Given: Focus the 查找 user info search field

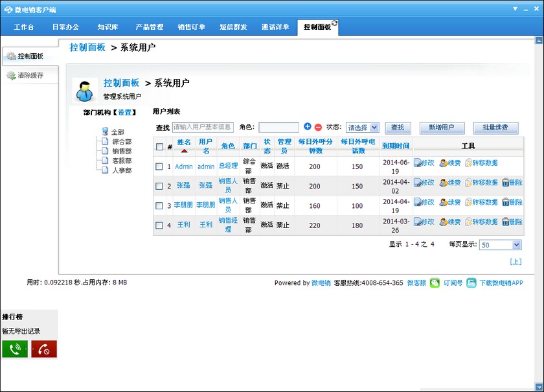Looking at the screenshot, I should (203, 128).
